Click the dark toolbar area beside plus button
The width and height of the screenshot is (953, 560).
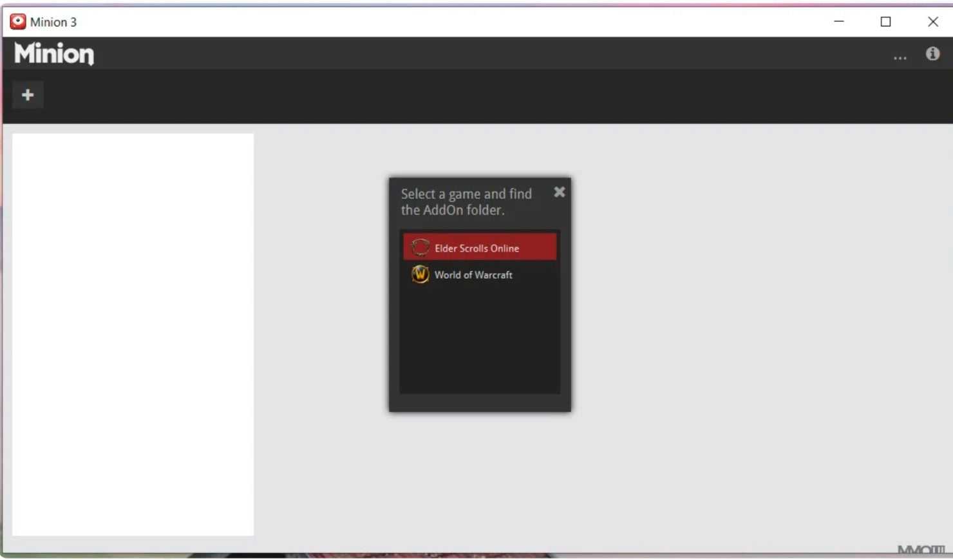(x=451, y=97)
